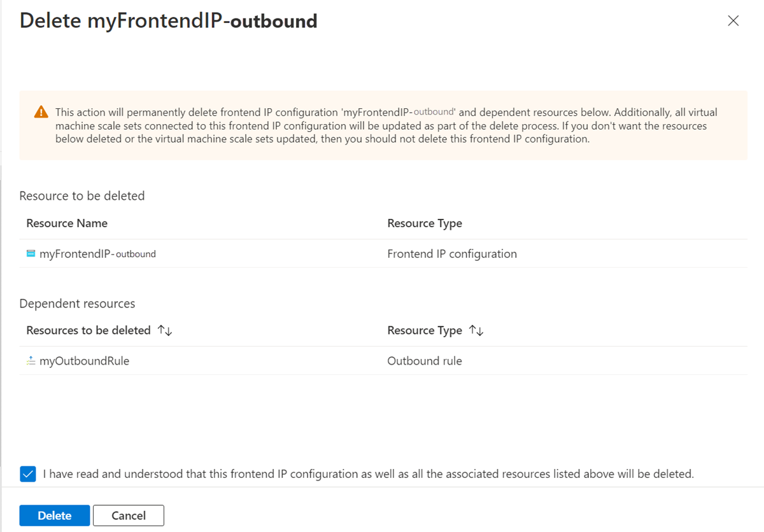Click the myFrontendIP-outbound name in the resource table

(97, 253)
